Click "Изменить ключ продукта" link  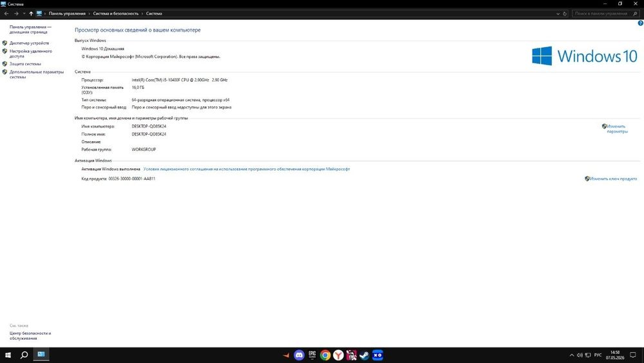point(613,179)
